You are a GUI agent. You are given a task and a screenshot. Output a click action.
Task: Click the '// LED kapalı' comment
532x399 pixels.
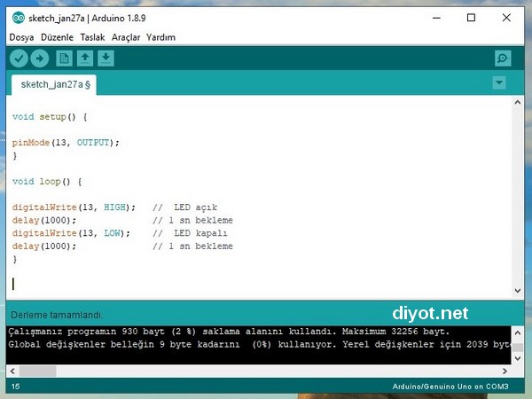coord(190,233)
